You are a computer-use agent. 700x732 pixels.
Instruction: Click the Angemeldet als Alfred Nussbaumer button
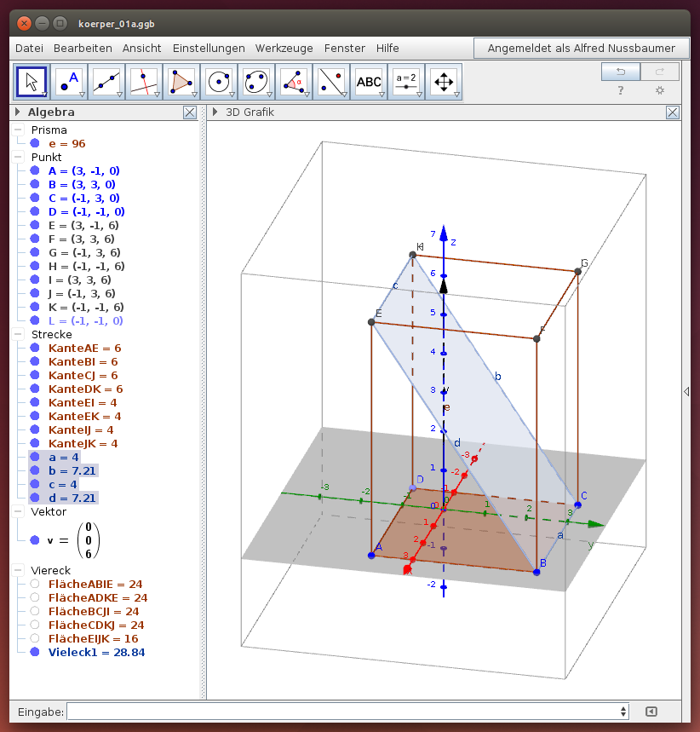tap(582, 48)
